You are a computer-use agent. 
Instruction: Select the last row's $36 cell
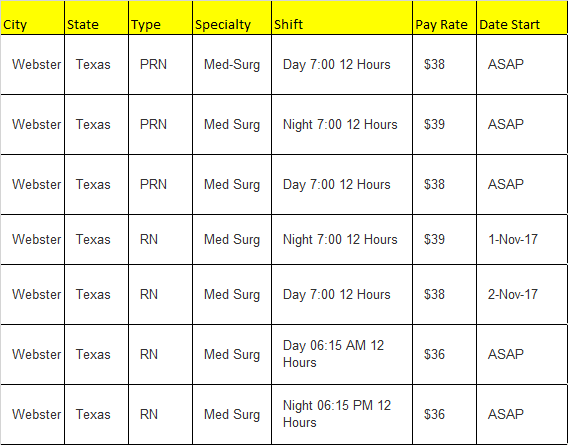pyautogui.click(x=444, y=415)
